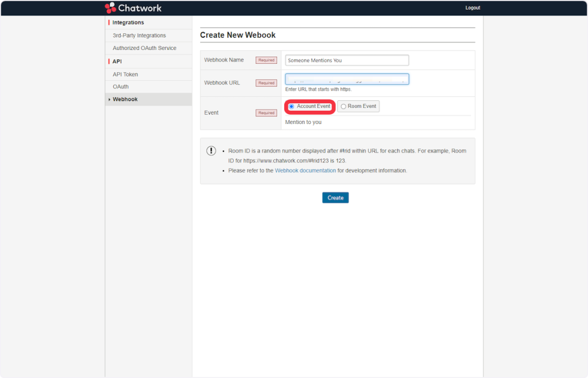588x378 pixels.
Task: Select the Webhook sidebar item
Action: (125, 99)
